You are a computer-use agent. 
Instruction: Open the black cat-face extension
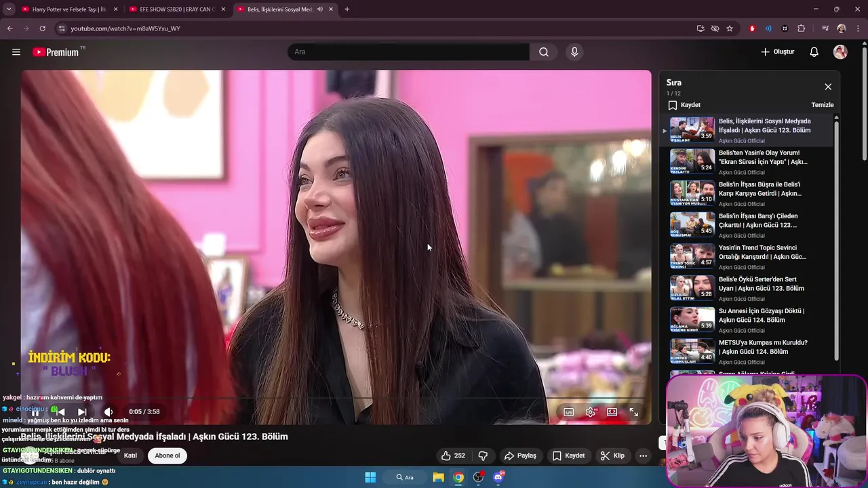pos(785,28)
